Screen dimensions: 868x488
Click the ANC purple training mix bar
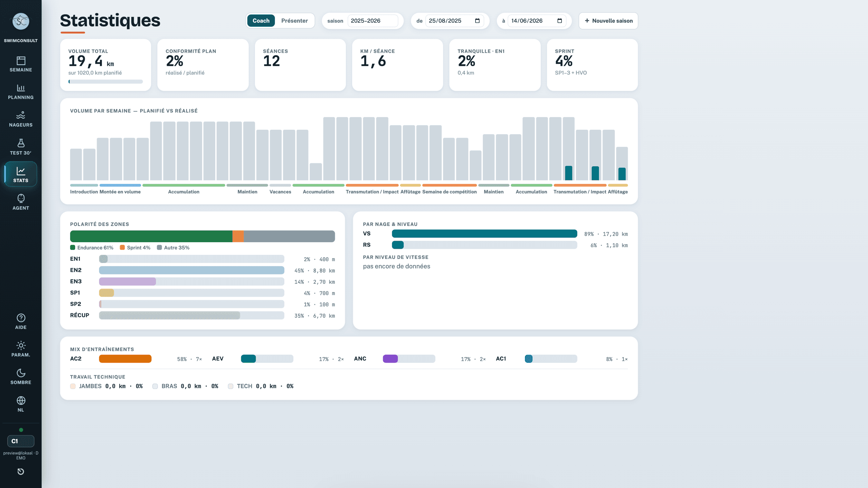click(x=409, y=359)
